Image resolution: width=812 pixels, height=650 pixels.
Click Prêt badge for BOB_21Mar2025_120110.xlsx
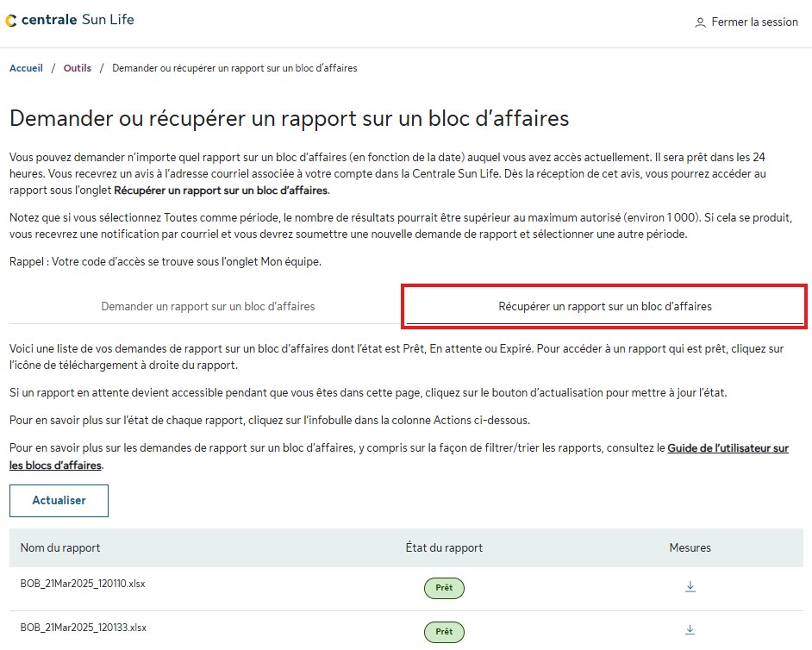point(444,588)
